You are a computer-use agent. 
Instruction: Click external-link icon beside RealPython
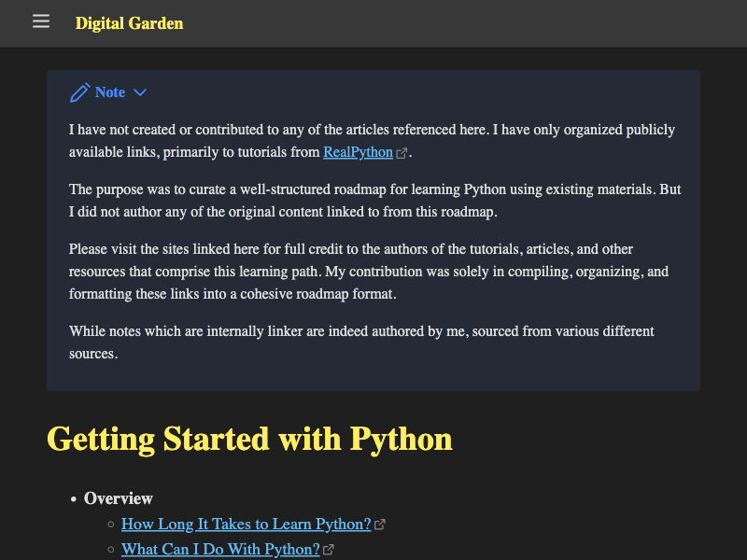click(x=402, y=153)
